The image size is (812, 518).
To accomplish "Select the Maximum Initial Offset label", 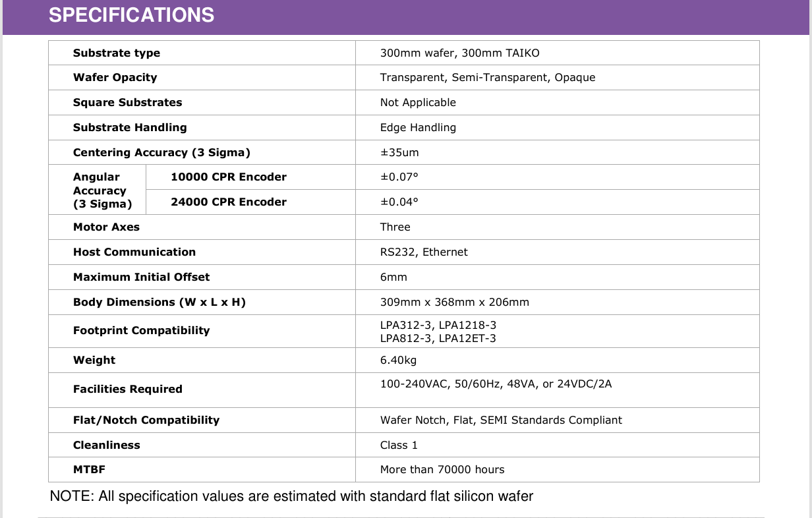I will coord(142,277).
